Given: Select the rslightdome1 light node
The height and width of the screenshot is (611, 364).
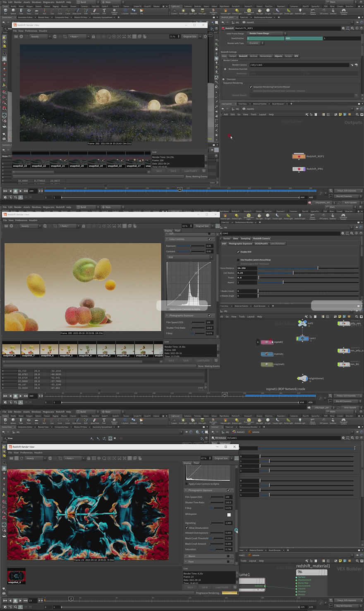Looking at the screenshot, I should point(302,378).
